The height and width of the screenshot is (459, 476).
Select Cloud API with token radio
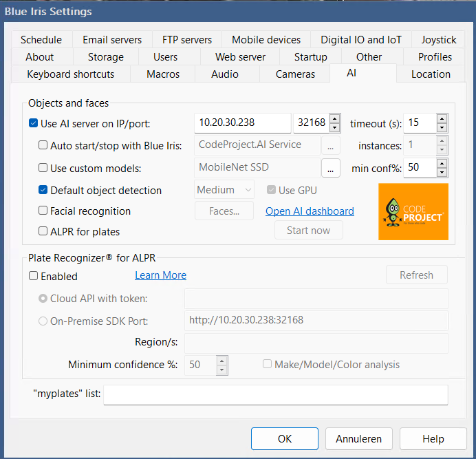[43, 299]
